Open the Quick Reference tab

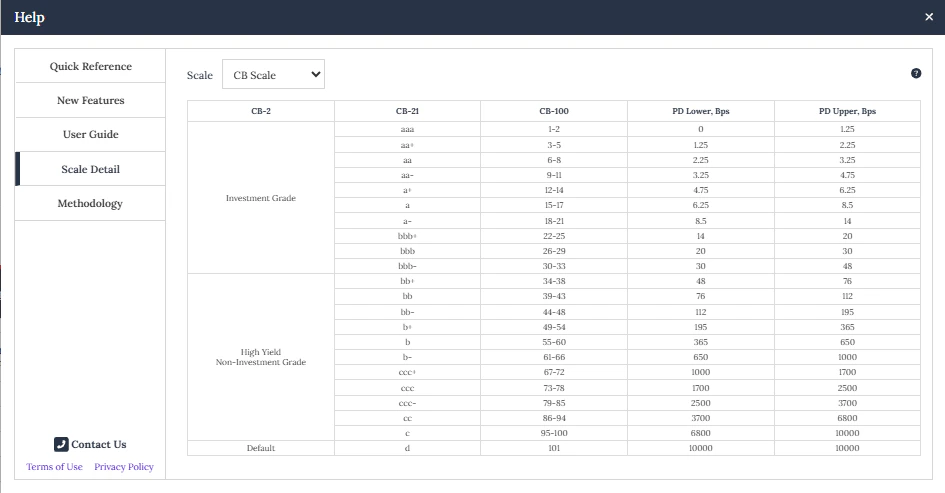pyautogui.click(x=90, y=66)
